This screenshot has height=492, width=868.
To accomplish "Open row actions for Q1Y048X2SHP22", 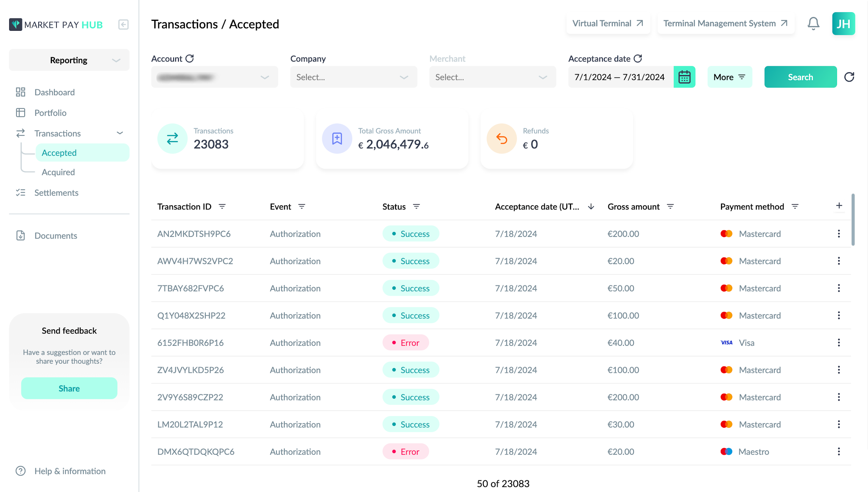I will 839,315.
